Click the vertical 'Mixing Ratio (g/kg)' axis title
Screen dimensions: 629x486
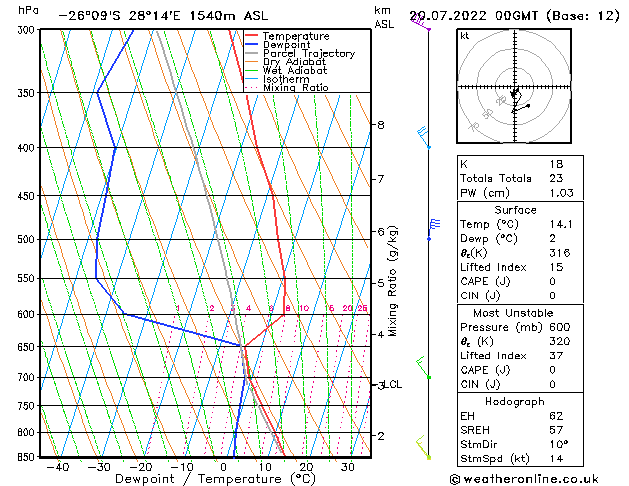392,281
